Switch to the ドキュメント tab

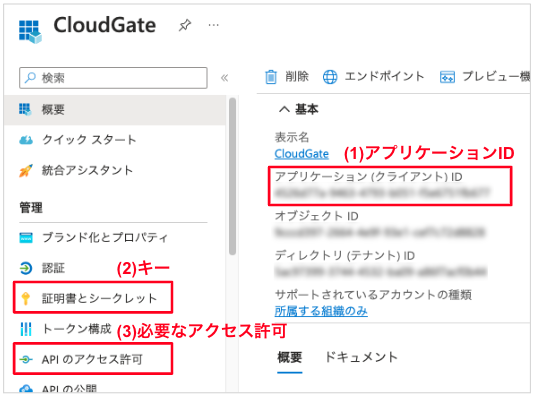pyautogui.click(x=361, y=357)
